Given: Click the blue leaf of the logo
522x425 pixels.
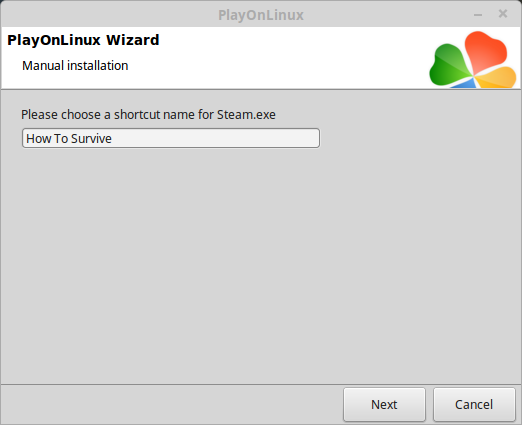Looking at the screenshot, I should (465, 84).
